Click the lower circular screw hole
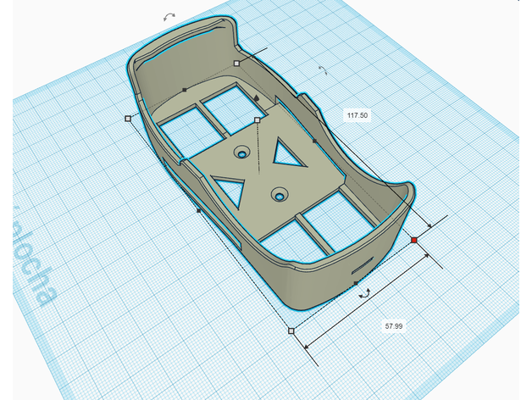Viewport: 532px width, 400px height. point(278,196)
